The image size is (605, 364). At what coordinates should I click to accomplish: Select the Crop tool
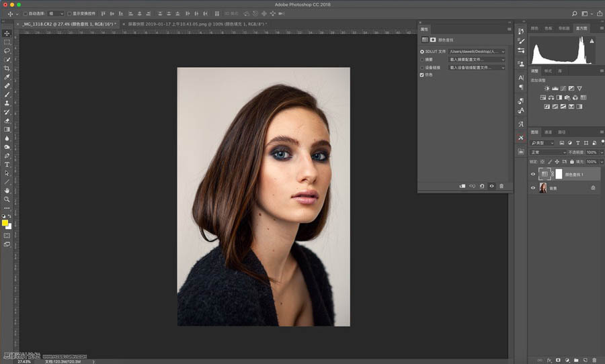pyautogui.click(x=7, y=68)
